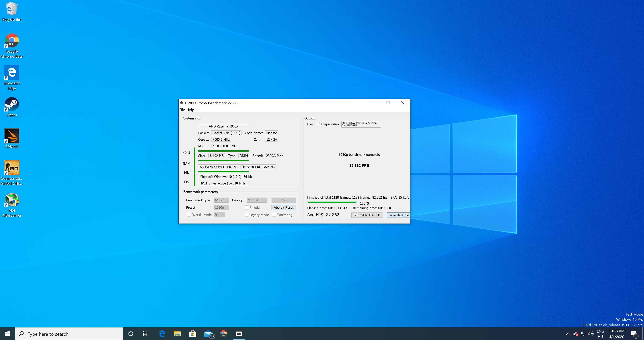Screen dimensions: 644x340
Task: Click the Abort / Reset button
Action: click(283, 207)
